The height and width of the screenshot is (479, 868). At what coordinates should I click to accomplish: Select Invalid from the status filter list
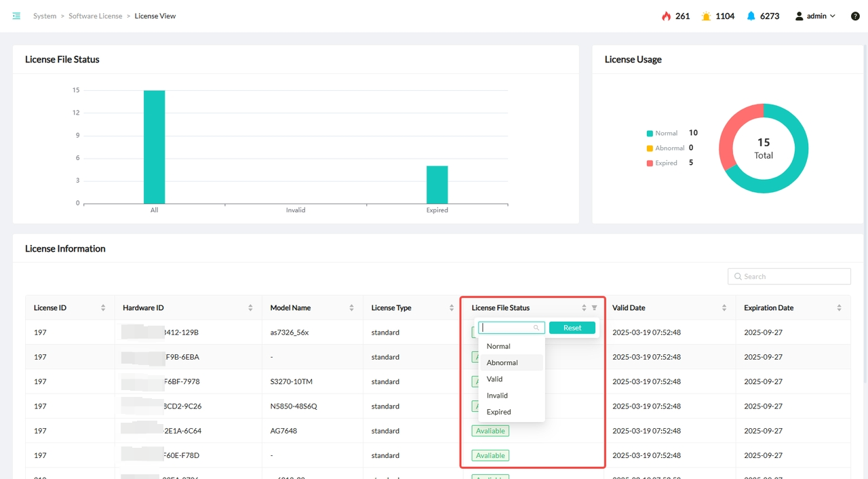coord(497,396)
